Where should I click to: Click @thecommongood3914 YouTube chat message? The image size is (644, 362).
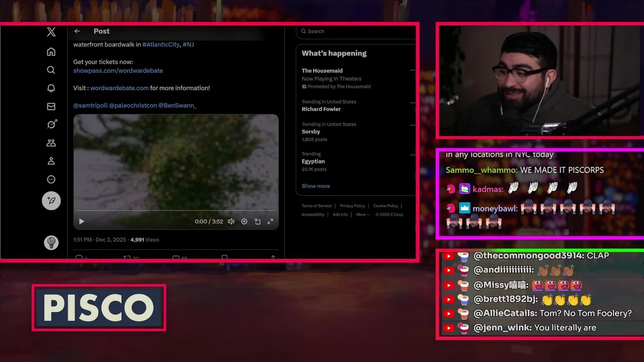pyautogui.click(x=541, y=256)
